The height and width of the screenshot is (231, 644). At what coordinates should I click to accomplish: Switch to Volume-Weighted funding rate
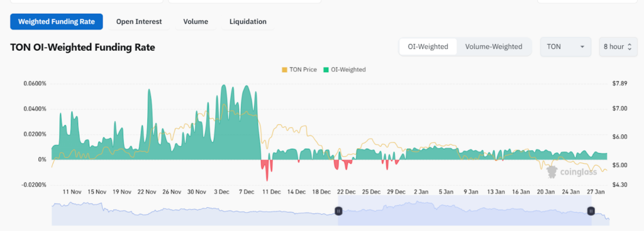494,46
